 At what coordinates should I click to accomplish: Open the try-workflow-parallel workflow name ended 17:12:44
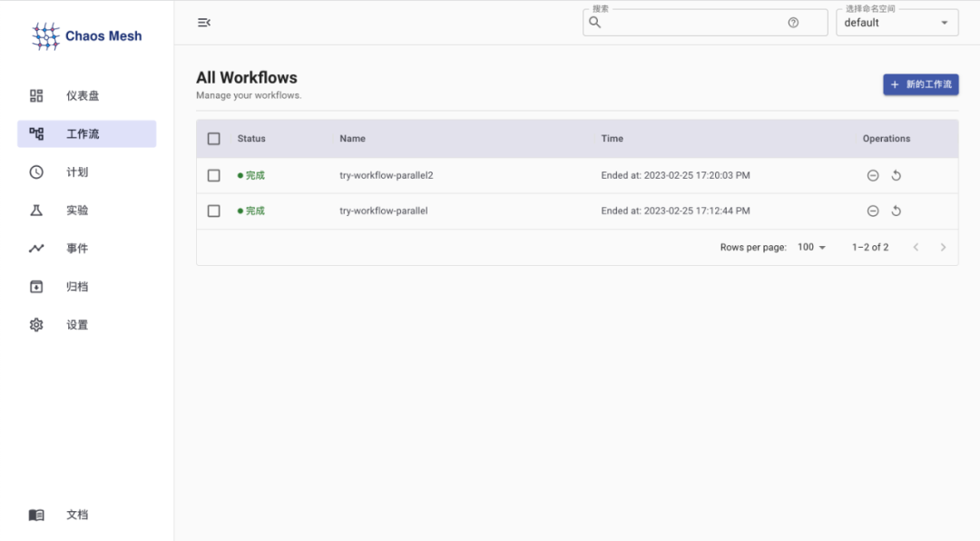(384, 211)
